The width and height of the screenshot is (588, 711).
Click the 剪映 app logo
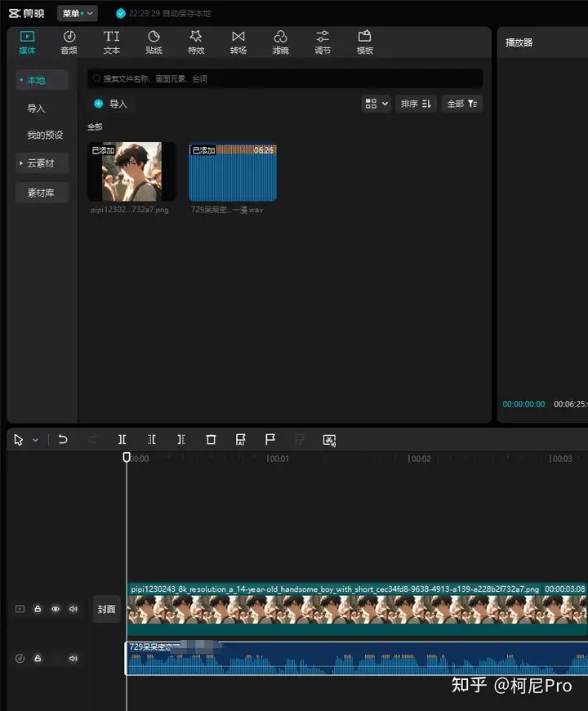click(27, 14)
